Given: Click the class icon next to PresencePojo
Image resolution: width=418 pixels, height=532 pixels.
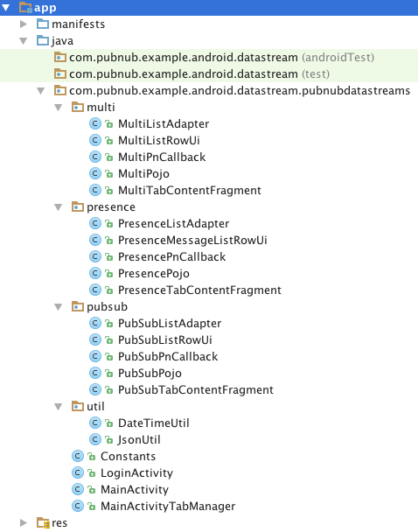Looking at the screenshot, I should tap(95, 273).
